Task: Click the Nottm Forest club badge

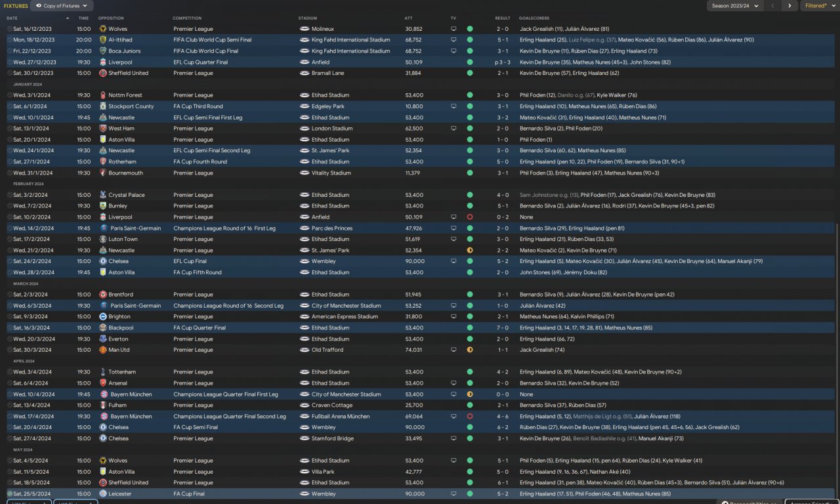Action: [103, 95]
